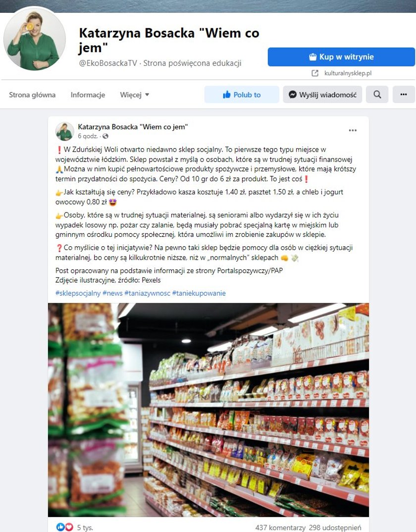Screen dimensions: 416x532
Task: Open the large page profile picture
Action: tap(35, 39)
